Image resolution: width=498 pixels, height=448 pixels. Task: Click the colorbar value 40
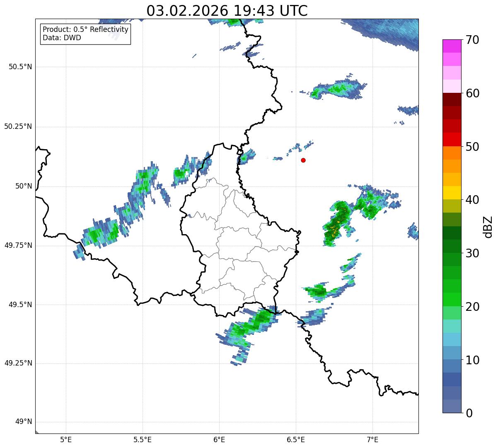pyautogui.click(x=472, y=200)
